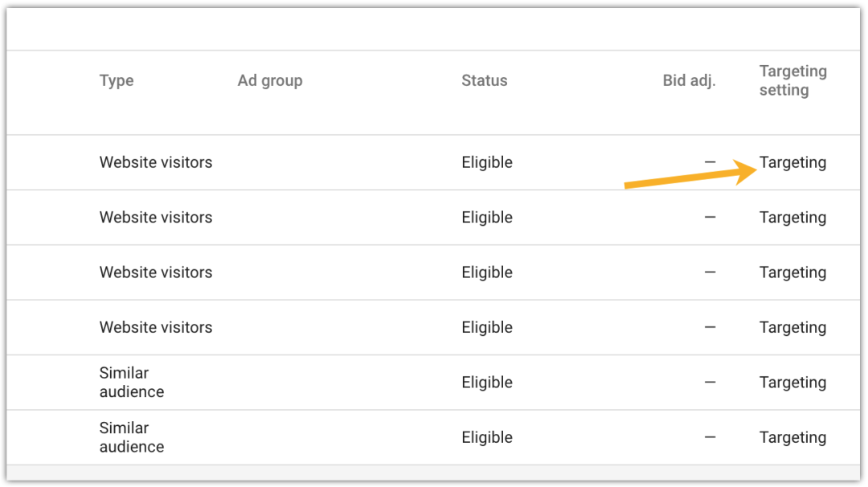Open Targeting for the last Similar audience row
This screenshot has width=868, height=487.
(792, 437)
